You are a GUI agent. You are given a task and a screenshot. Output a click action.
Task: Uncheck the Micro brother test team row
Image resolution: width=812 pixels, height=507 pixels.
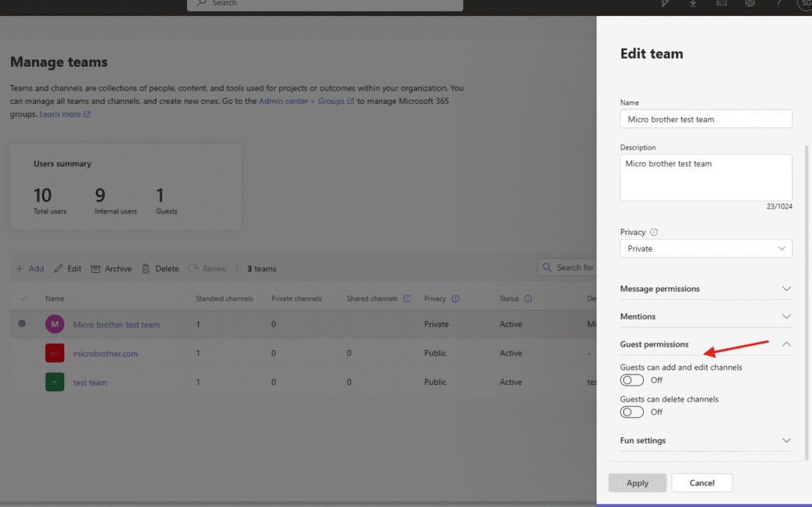click(x=22, y=324)
